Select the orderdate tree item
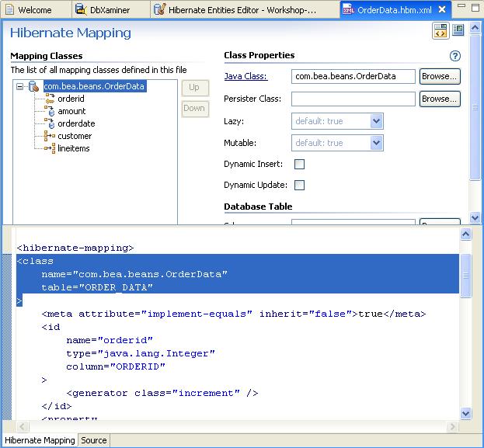The height and width of the screenshot is (448, 484). (x=76, y=123)
